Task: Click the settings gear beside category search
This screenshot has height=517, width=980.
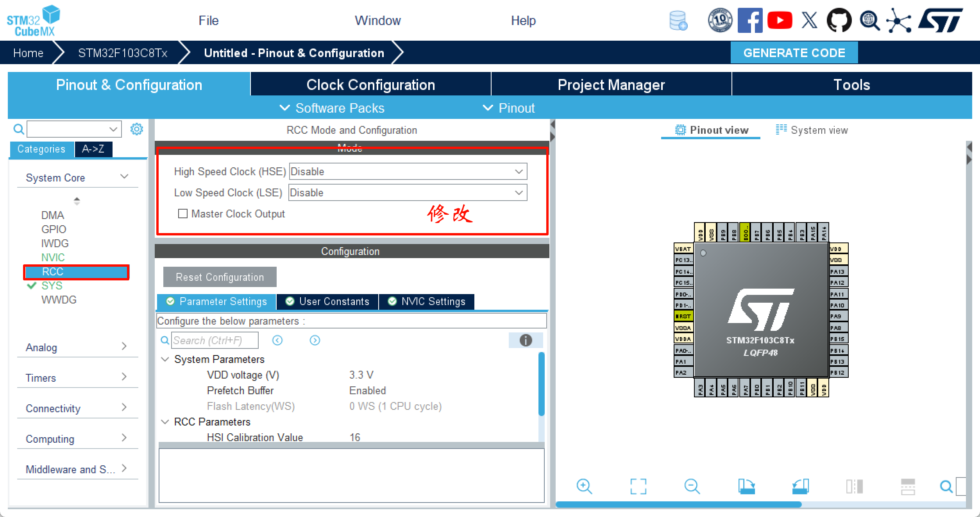Action: coord(136,129)
